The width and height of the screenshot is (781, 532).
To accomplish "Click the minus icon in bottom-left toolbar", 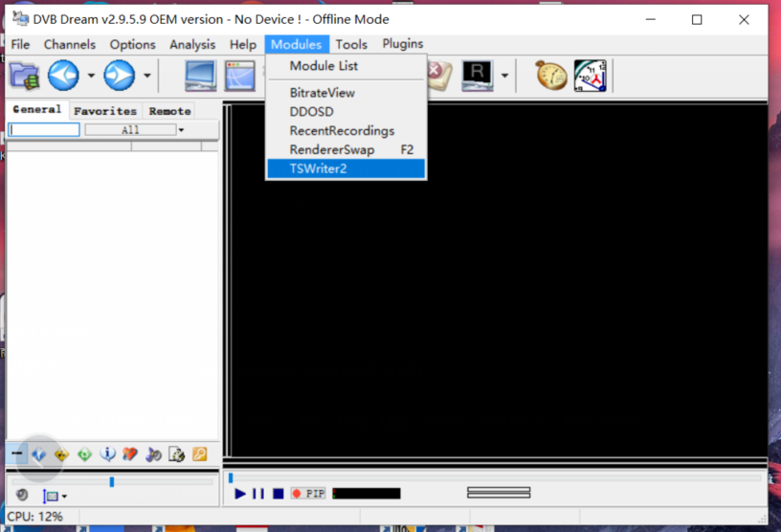I will tap(16, 454).
